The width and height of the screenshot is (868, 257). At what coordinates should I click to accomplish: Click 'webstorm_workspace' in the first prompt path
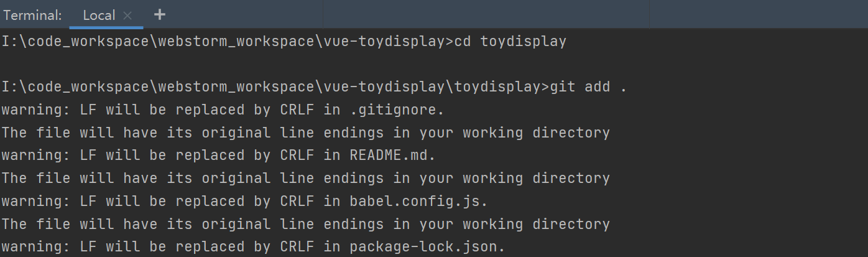click(x=236, y=42)
